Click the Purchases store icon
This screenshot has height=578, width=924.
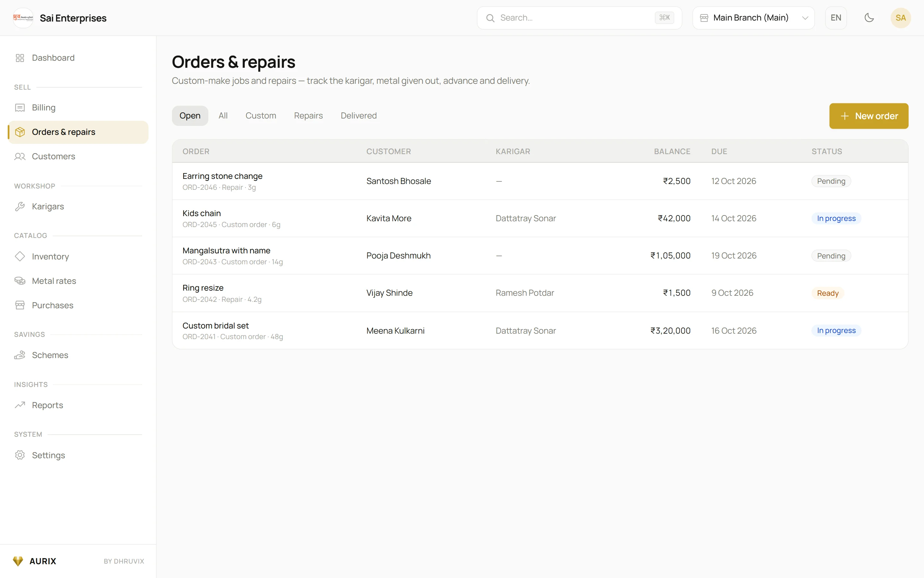(20, 305)
